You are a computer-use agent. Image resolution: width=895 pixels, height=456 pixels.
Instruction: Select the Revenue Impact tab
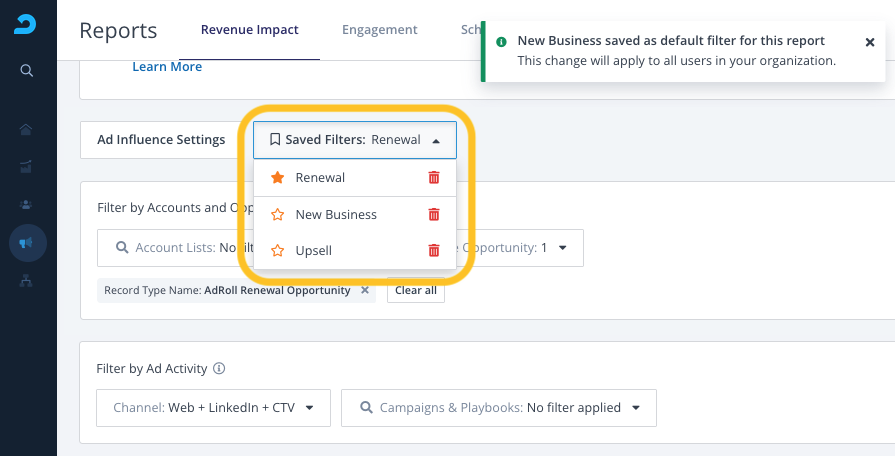pyautogui.click(x=249, y=30)
